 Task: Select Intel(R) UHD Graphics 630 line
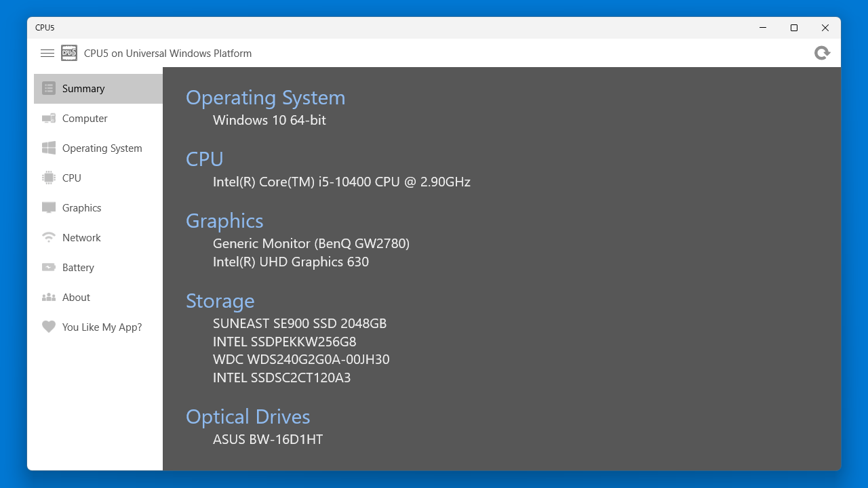coord(291,262)
